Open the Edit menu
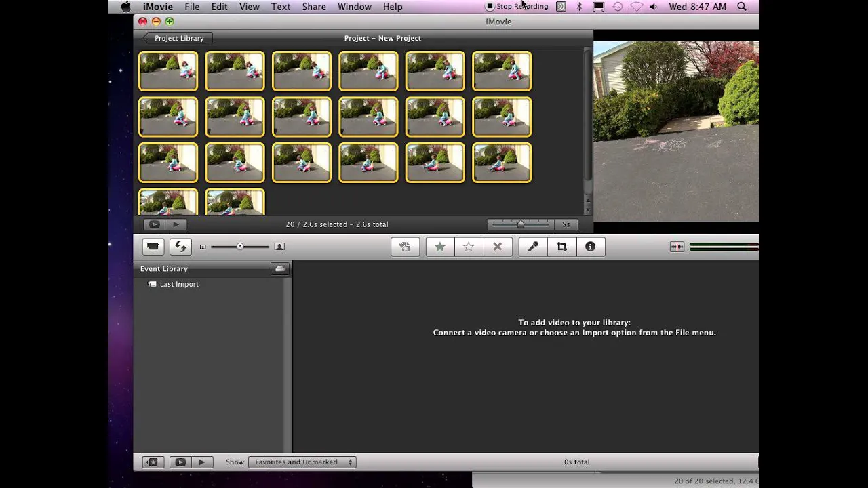 219,7
